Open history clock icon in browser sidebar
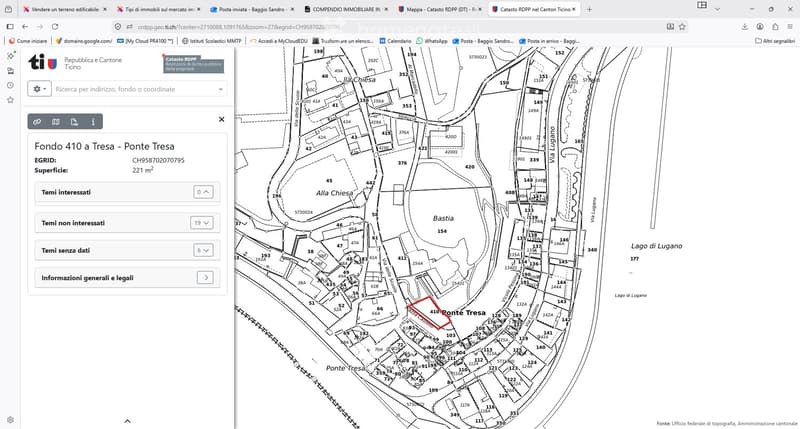 (x=10, y=85)
